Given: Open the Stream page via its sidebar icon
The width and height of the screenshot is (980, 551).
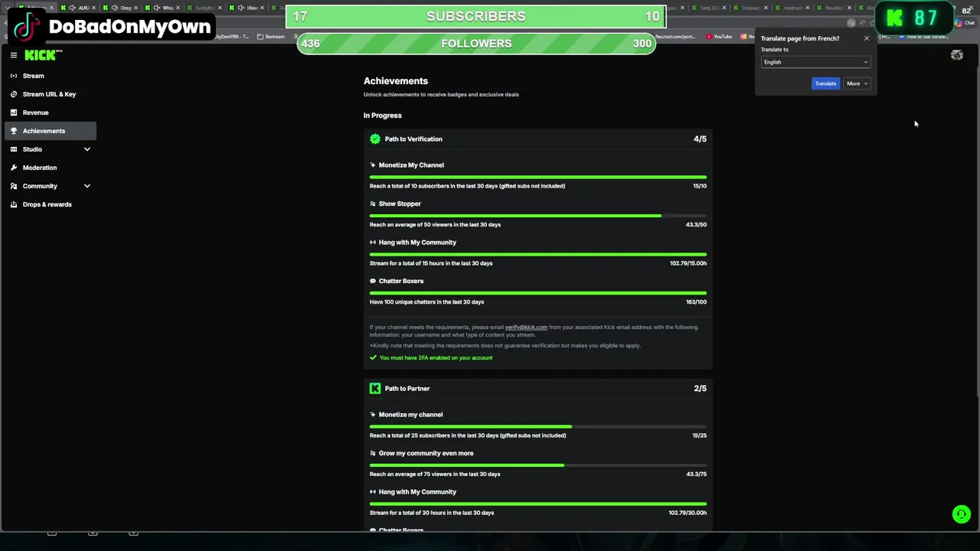Looking at the screenshot, I should 14,76.
